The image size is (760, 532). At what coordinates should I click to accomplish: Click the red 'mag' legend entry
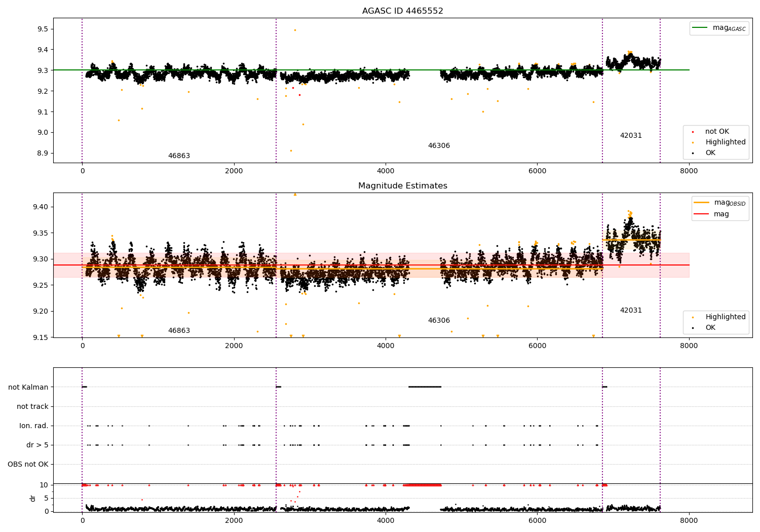712,214
